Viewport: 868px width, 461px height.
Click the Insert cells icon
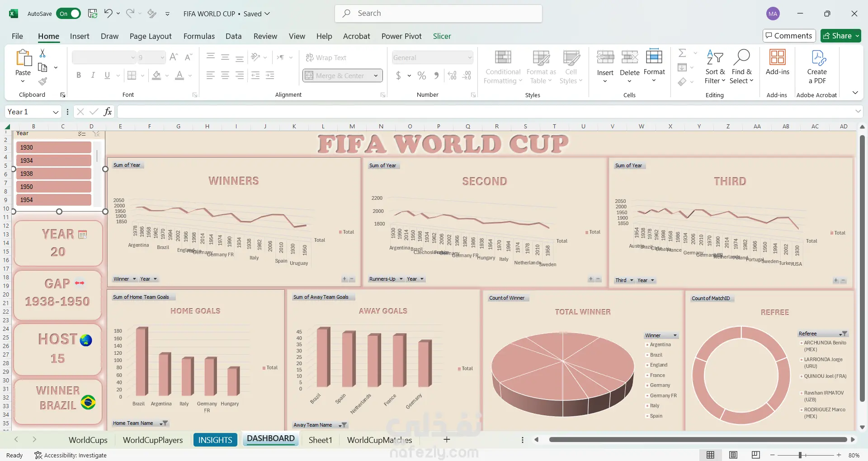coord(605,58)
